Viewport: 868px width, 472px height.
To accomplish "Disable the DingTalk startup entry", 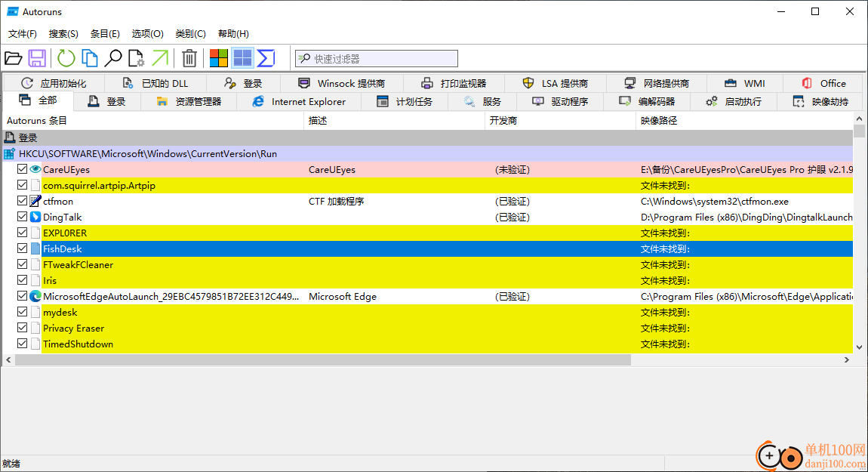I will coord(22,217).
